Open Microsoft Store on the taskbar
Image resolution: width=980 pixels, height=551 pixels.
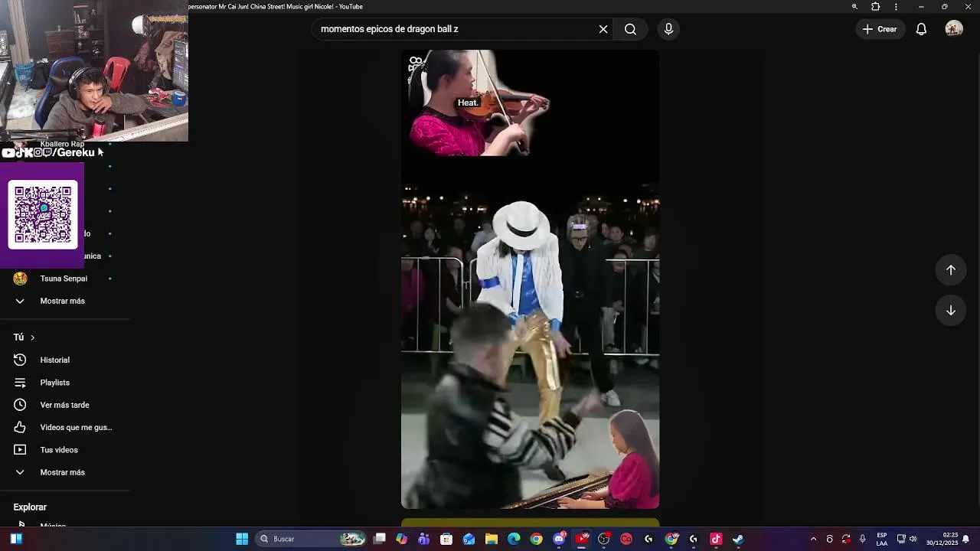pyautogui.click(x=446, y=539)
